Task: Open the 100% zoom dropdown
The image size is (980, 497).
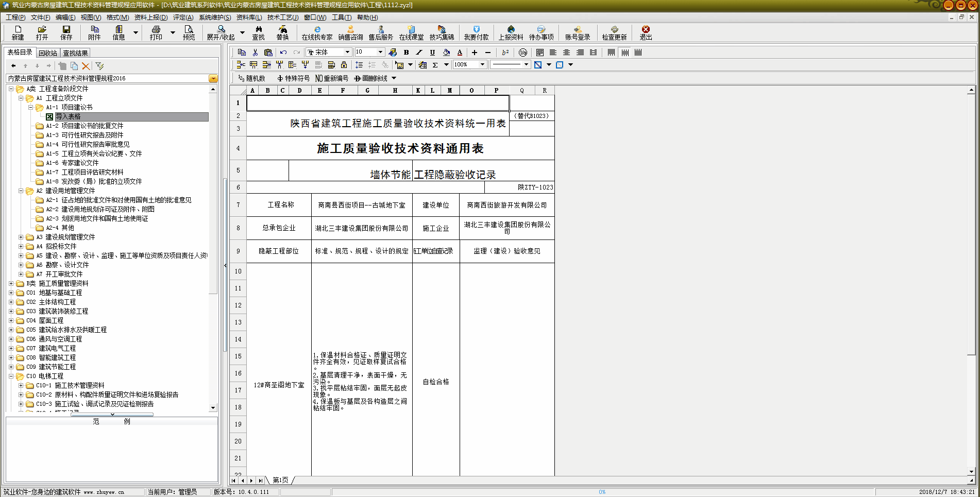Action: click(x=482, y=65)
